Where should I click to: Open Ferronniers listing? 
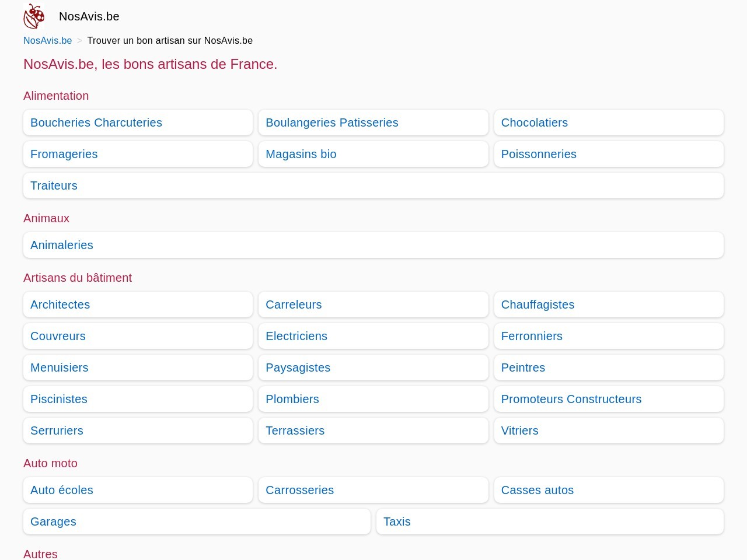pyautogui.click(x=609, y=336)
